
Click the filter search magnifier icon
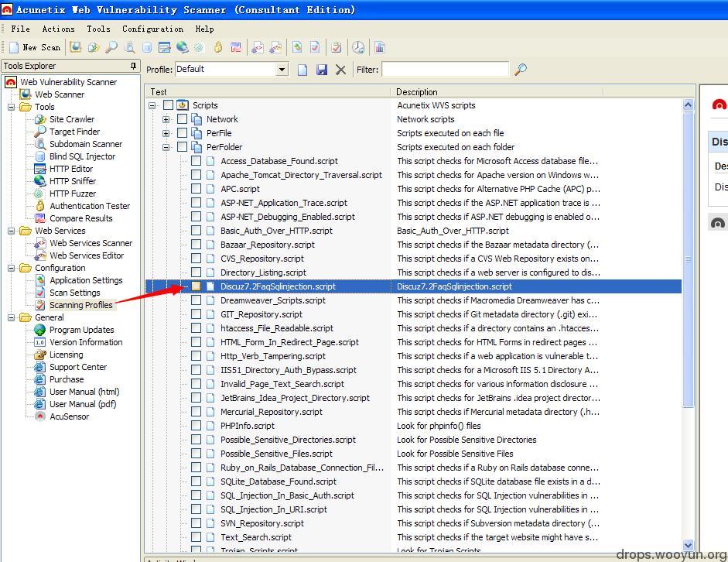521,70
